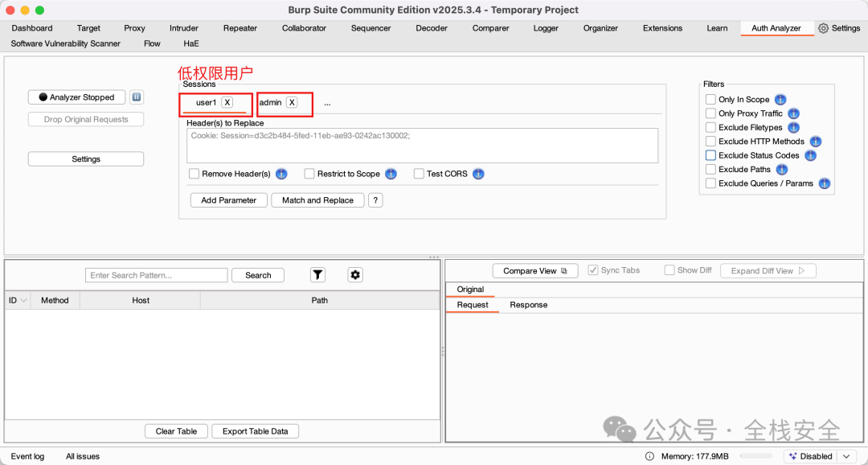868x465 pixels.
Task: Open info icon for Only In Scope
Action: [780, 100]
